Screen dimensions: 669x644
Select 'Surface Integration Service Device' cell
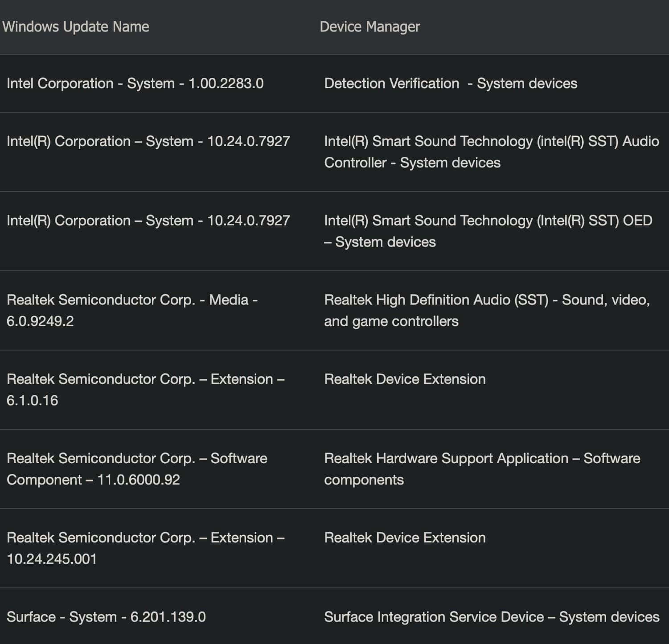(492, 617)
